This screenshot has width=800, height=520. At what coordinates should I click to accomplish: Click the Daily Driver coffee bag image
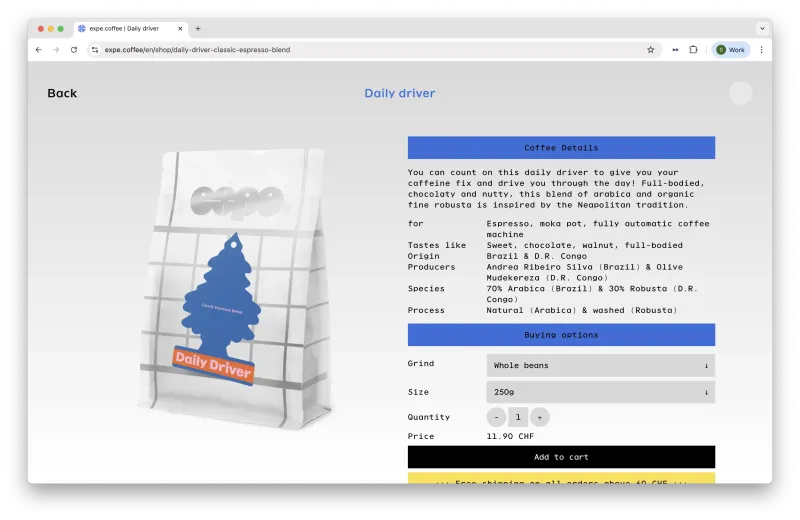pos(235,288)
